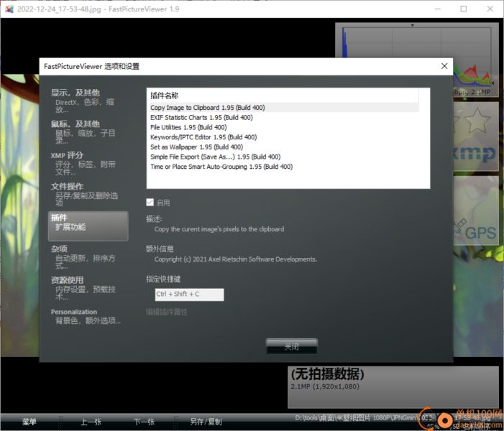
Task: Select the 插件 扩展功能 section
Action: [x=88, y=226]
